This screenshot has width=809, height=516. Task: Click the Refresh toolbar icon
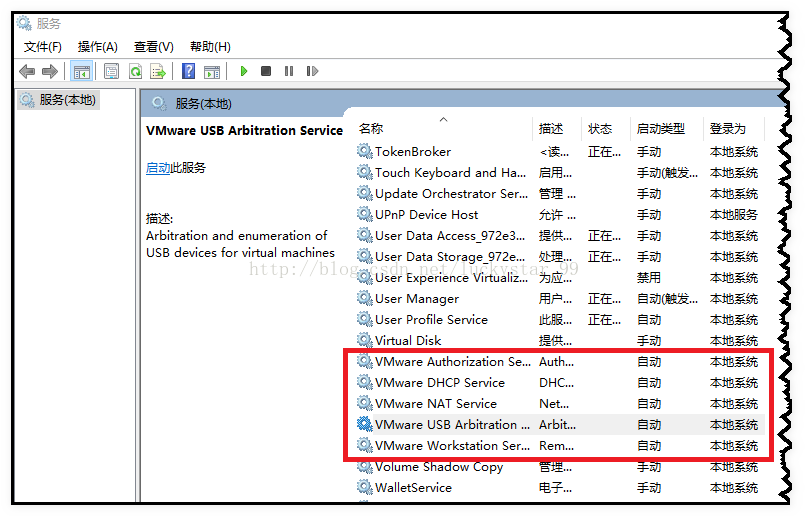(134, 71)
